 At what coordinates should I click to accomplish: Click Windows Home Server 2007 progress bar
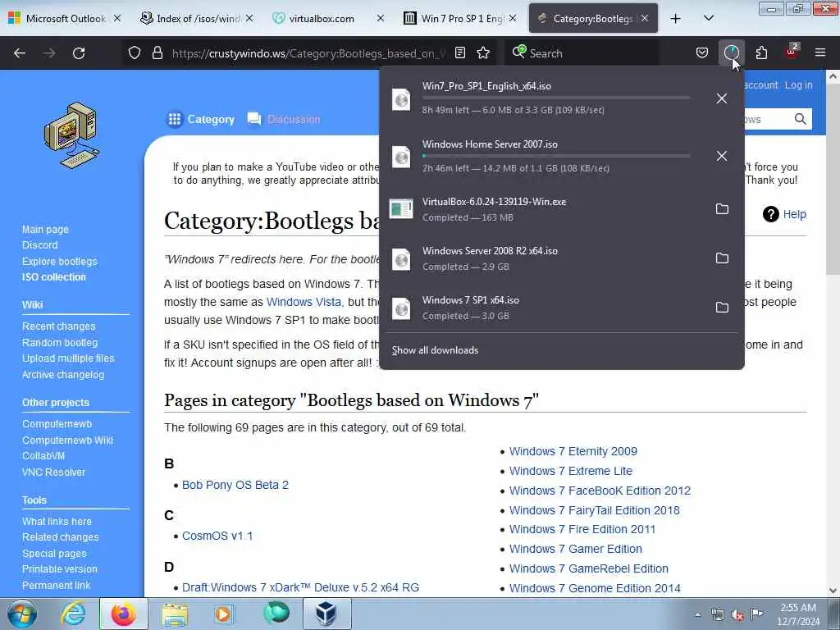pos(556,156)
